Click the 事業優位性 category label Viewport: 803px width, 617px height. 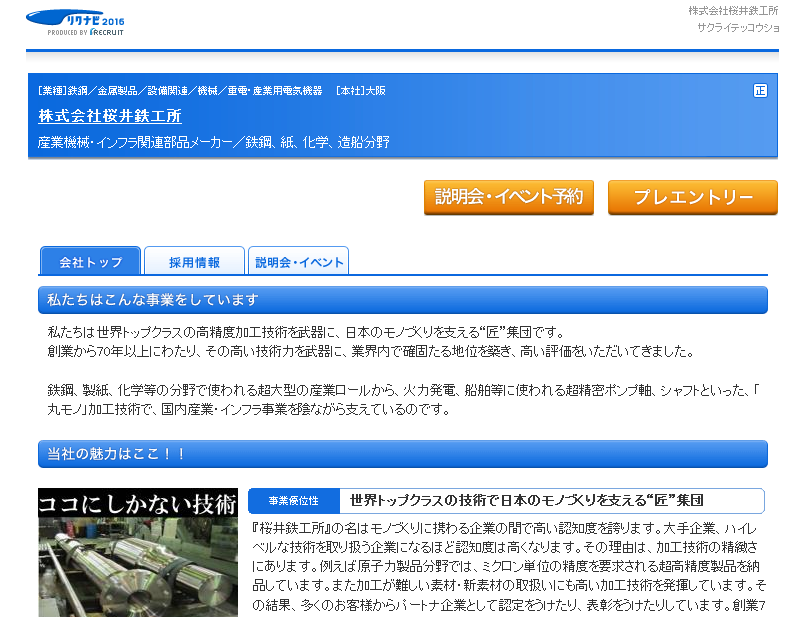[x=294, y=501]
